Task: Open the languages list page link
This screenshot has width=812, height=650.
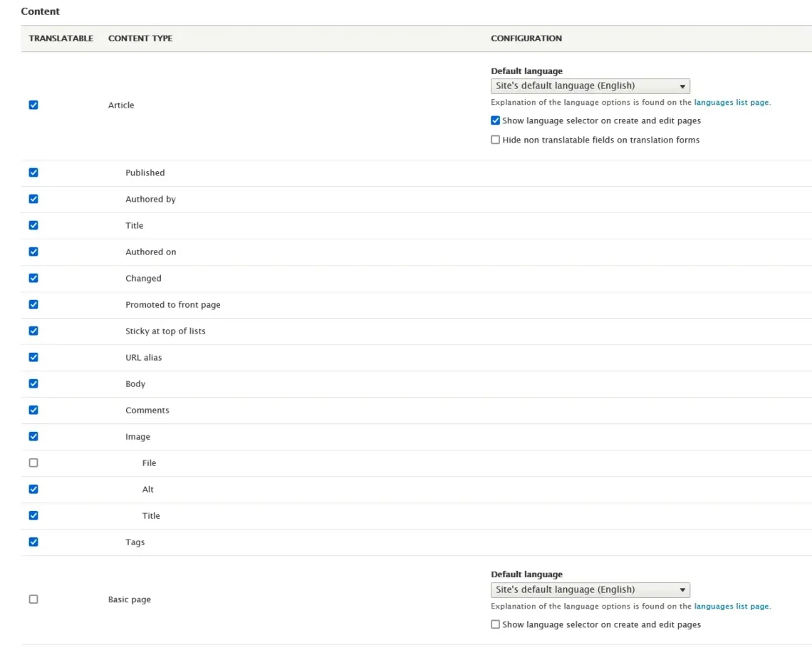Action: point(731,102)
